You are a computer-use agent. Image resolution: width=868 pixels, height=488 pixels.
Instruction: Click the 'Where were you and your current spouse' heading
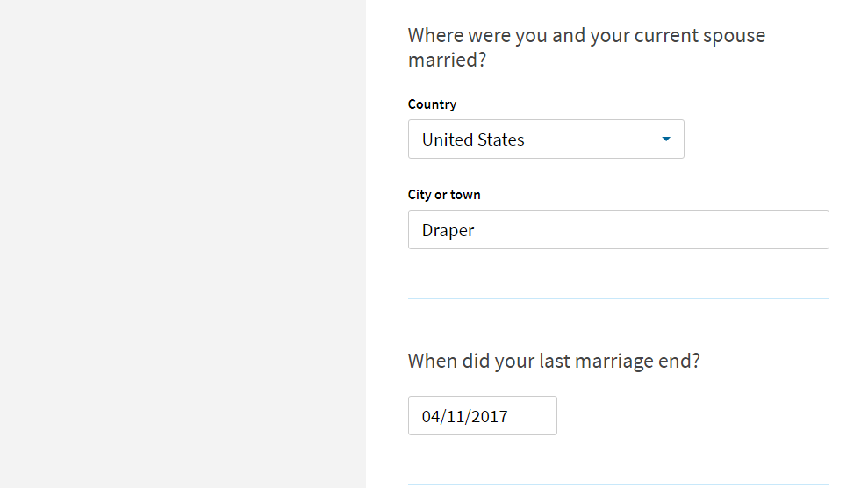pyautogui.click(x=586, y=35)
